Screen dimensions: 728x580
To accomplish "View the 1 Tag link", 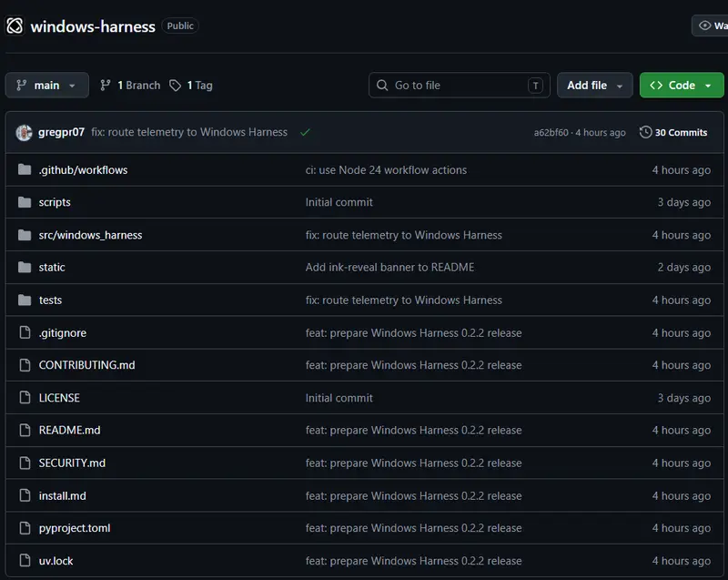I will (199, 85).
